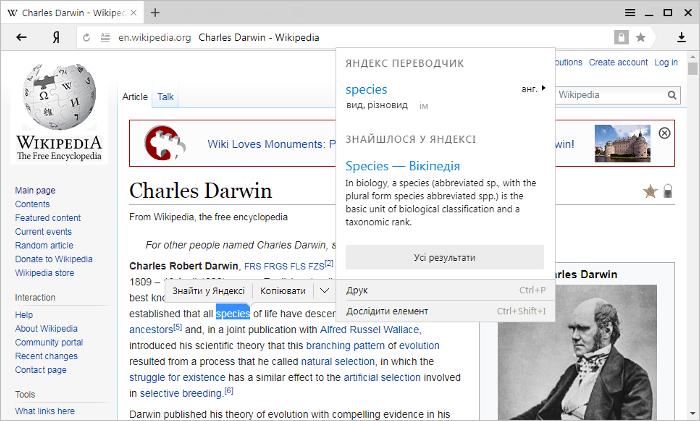Open castle thumbnail in the banner
This screenshot has height=421, width=700.
[x=622, y=143]
